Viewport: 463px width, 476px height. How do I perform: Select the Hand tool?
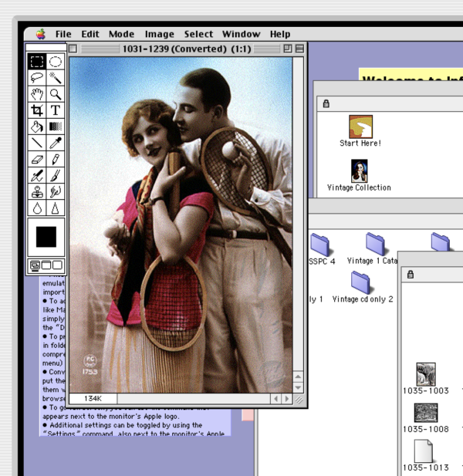click(x=37, y=94)
